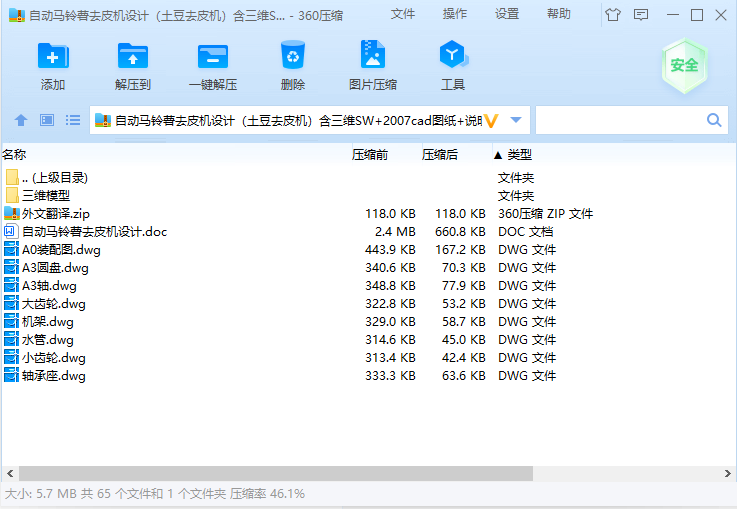The image size is (737, 509).
Task: Select the A3轴.dwg file name
Action: [x=49, y=286]
